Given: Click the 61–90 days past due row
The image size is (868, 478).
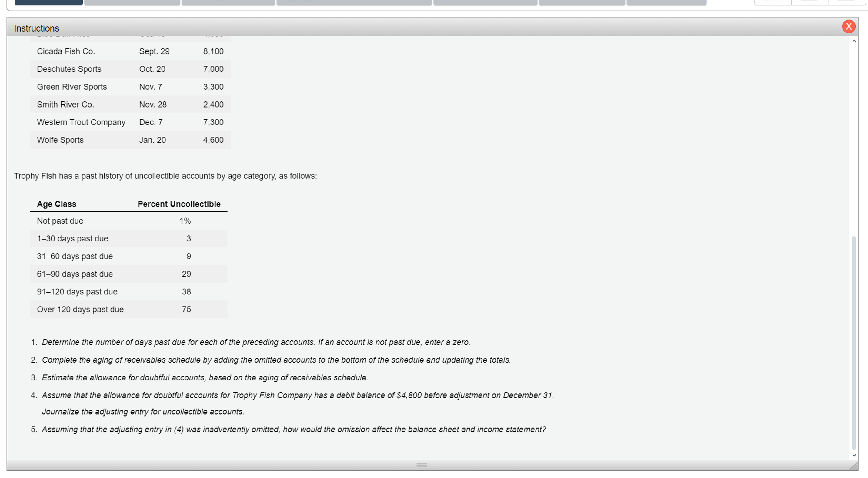Looking at the screenshot, I should (x=75, y=274).
